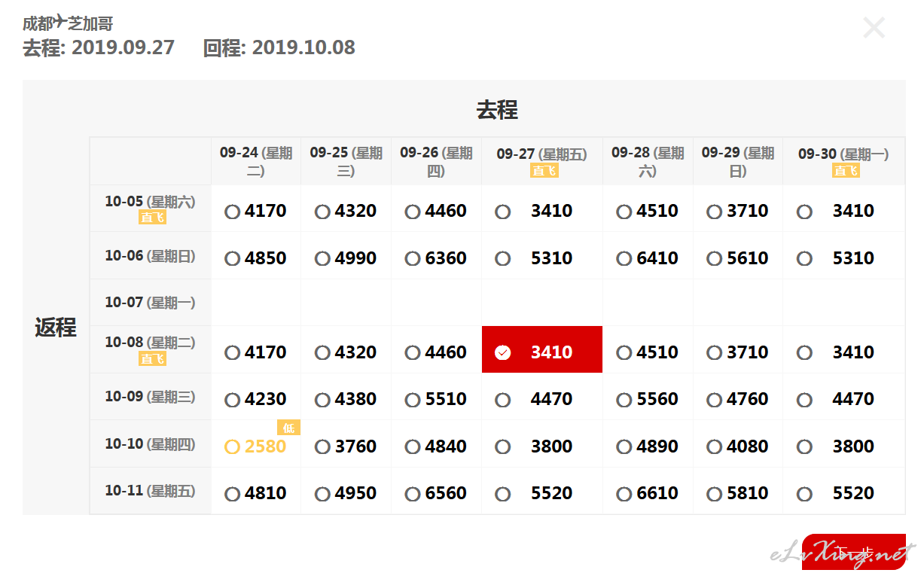
Task: Pick the 4950 fare for 09-25 and 10-11
Action: (x=322, y=495)
